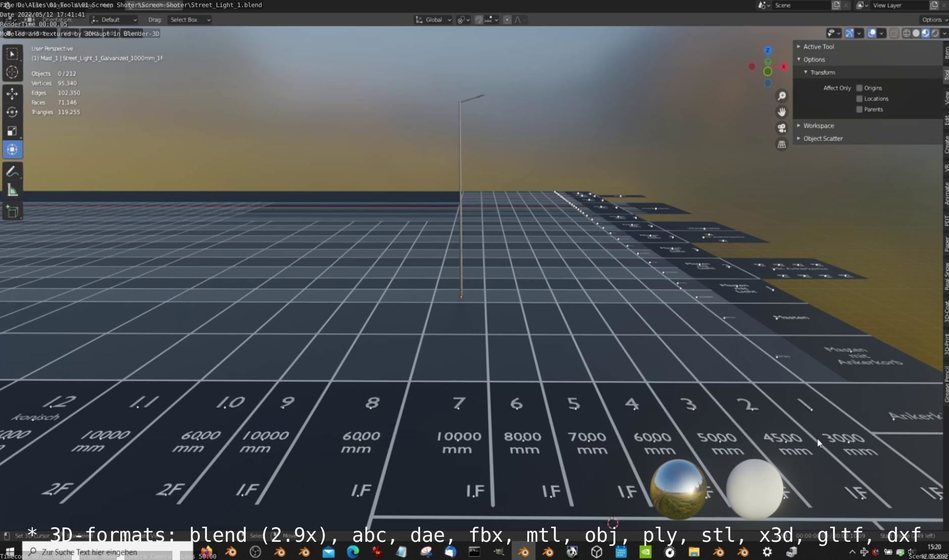Enable the Parents checkbox
Viewport: 949px width, 560px height.
(859, 109)
